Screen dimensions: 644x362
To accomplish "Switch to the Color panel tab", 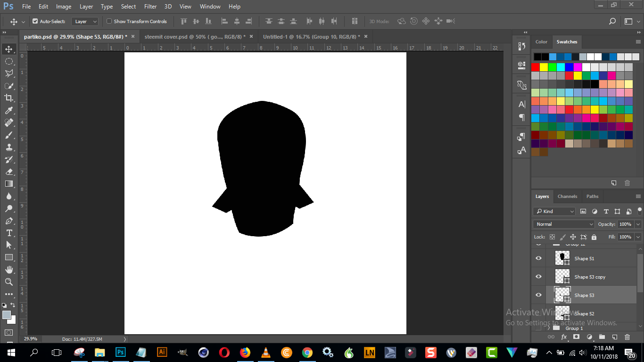I will (x=542, y=42).
